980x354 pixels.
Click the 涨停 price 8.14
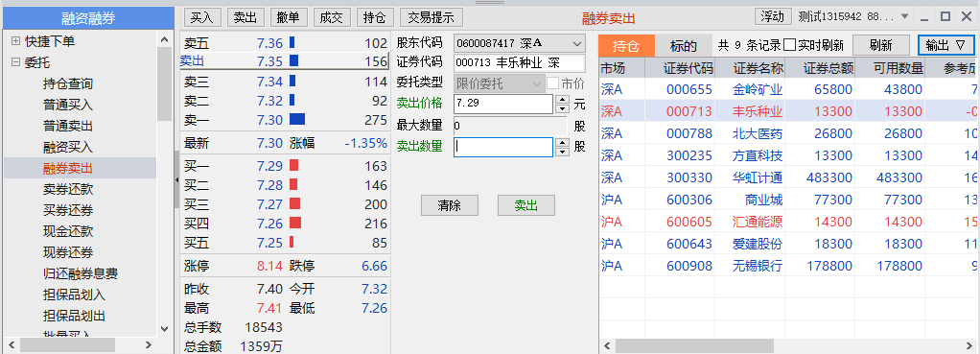tap(269, 266)
